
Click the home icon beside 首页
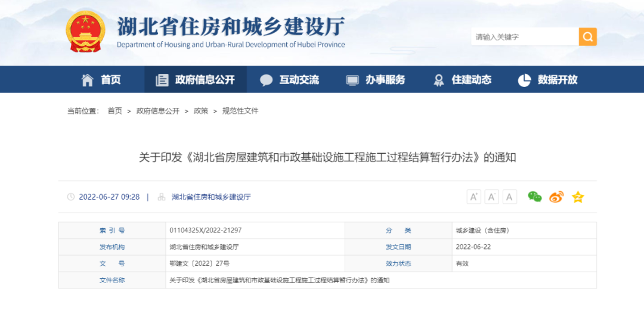tap(88, 80)
